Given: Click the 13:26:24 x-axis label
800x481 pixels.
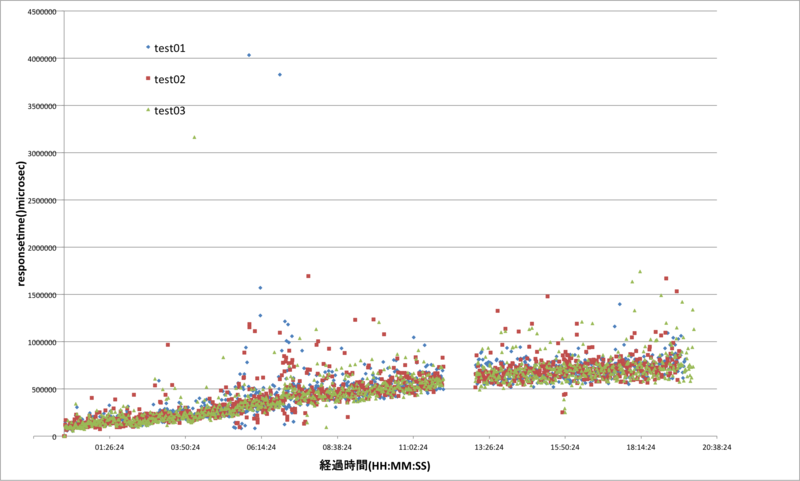Looking at the screenshot, I should pyautogui.click(x=489, y=447).
